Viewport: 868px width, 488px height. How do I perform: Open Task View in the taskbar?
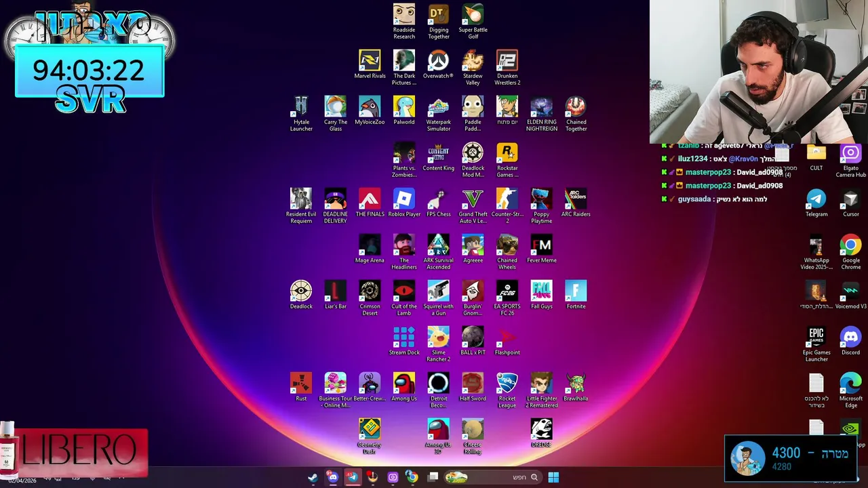pos(433,477)
